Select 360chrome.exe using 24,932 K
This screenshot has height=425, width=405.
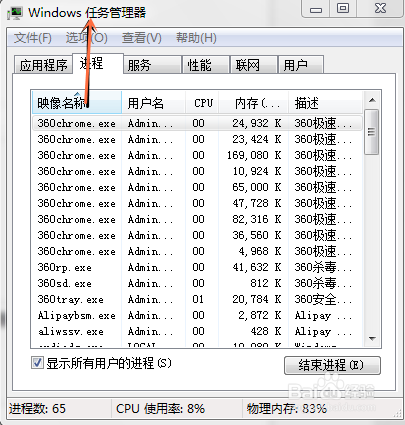tap(197, 123)
